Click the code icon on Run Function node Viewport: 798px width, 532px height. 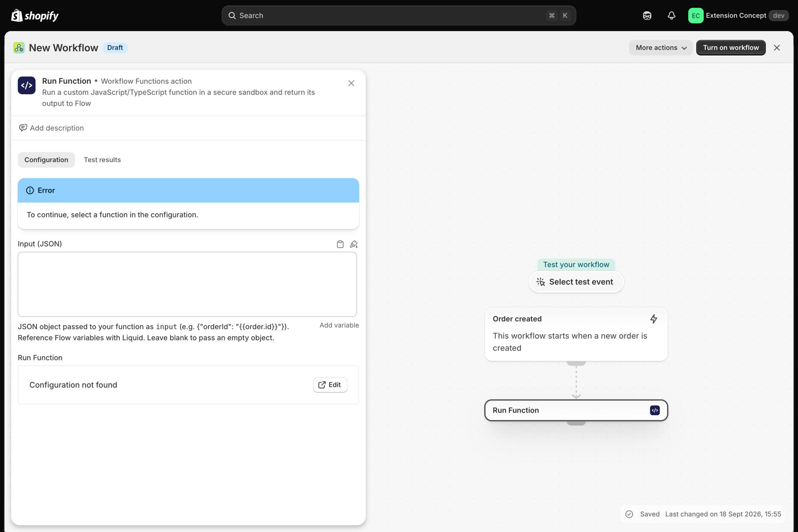[655, 410]
